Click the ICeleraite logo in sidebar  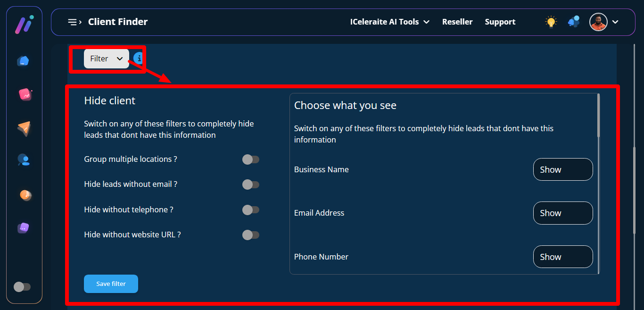tap(24, 24)
